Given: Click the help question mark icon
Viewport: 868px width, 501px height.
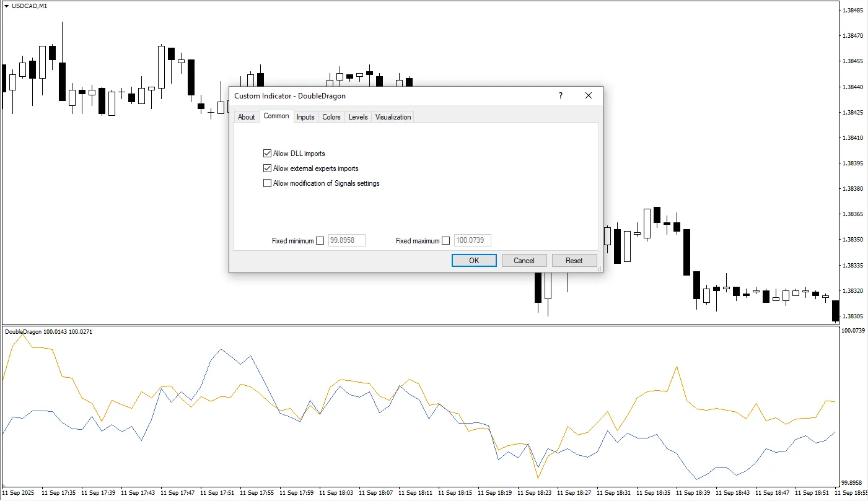Looking at the screenshot, I should point(561,95).
